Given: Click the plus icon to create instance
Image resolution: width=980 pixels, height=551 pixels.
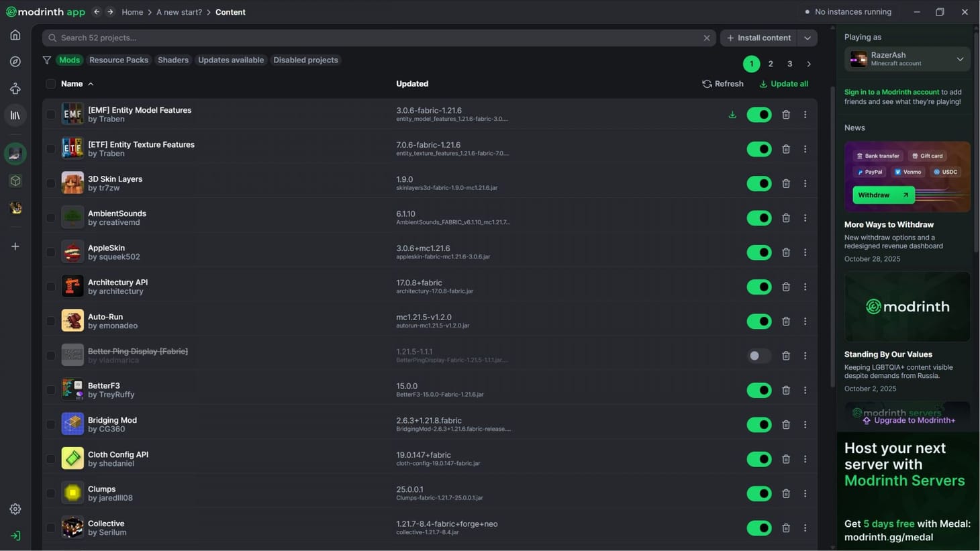Looking at the screenshot, I should (x=15, y=246).
